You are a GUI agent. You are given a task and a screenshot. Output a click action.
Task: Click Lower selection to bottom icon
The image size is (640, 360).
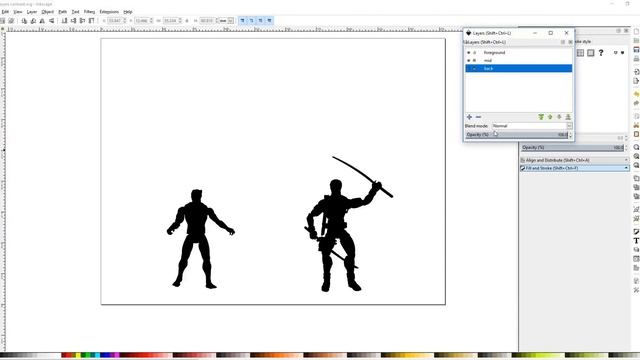pyautogui.click(x=64, y=20)
